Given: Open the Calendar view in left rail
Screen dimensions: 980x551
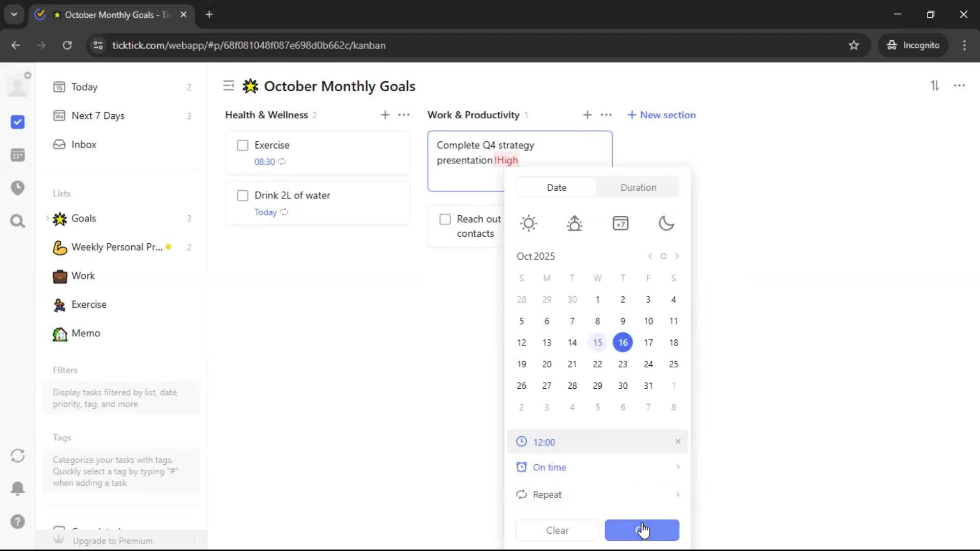Looking at the screenshot, I should point(17,155).
